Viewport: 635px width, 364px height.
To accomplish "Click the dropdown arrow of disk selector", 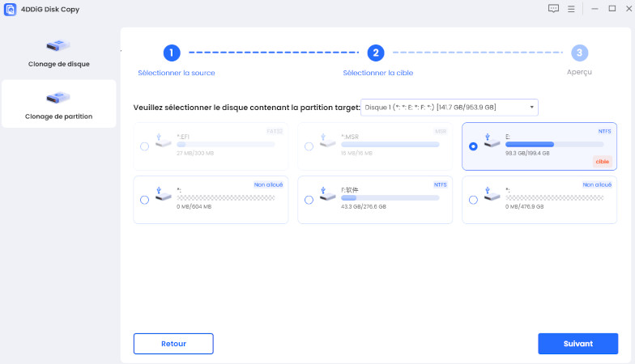I will (531, 108).
